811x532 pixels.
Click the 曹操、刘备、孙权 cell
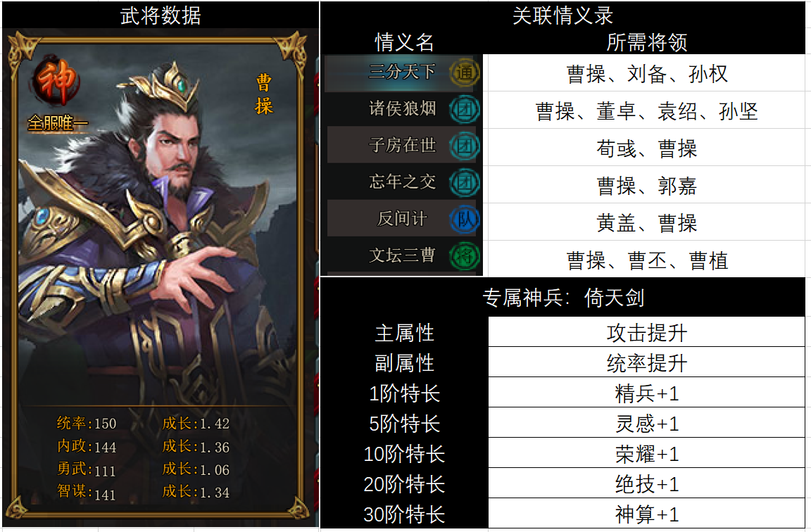[646, 73]
